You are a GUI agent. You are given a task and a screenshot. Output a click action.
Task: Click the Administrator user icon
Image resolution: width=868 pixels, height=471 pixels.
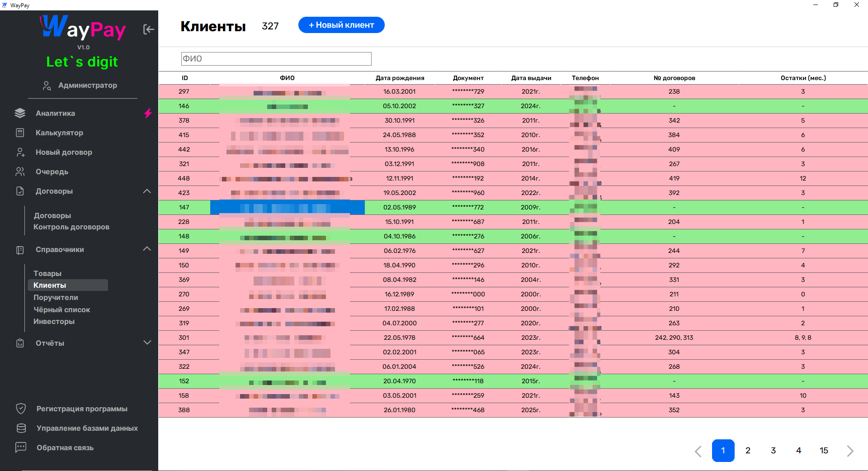coord(47,86)
